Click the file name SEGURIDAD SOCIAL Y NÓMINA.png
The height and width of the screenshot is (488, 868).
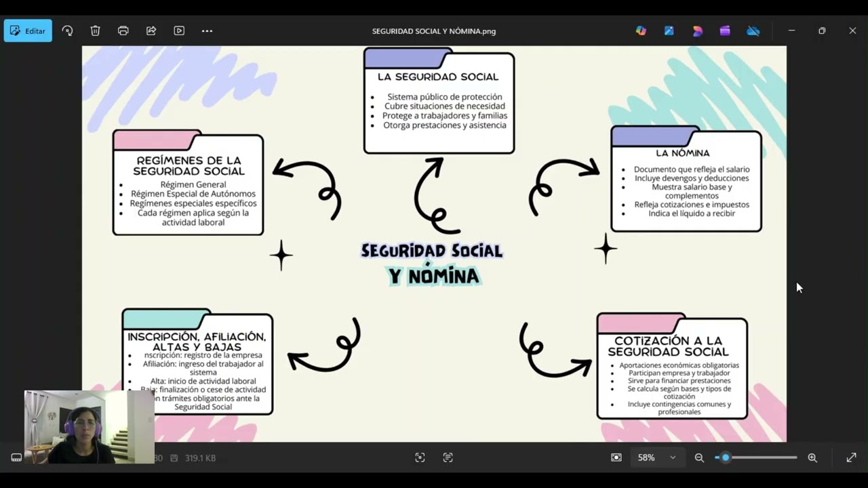[434, 31]
